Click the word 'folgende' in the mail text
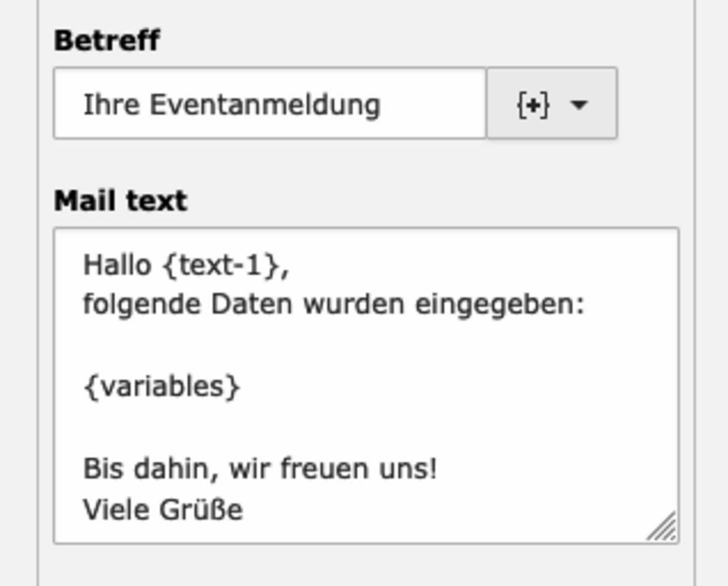Viewport: 728px width, 586px height. pos(142,306)
